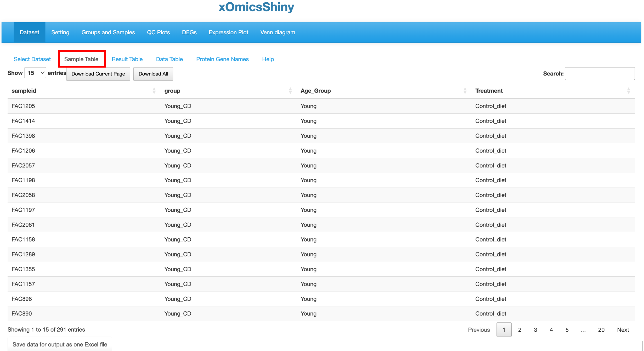This screenshot has width=644, height=351.
Task: Select sample cell FAC1157
Action: pos(23,284)
